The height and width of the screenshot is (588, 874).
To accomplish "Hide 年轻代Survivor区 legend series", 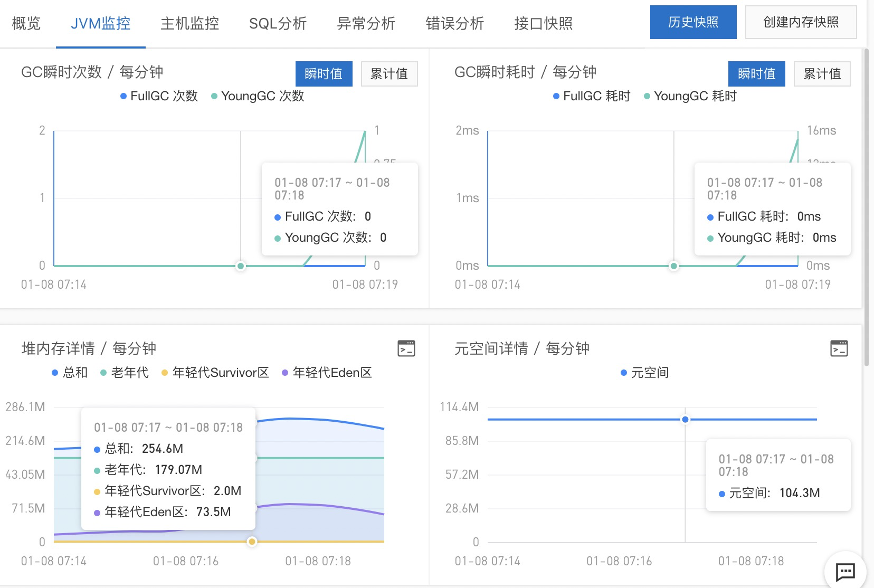I will [215, 373].
